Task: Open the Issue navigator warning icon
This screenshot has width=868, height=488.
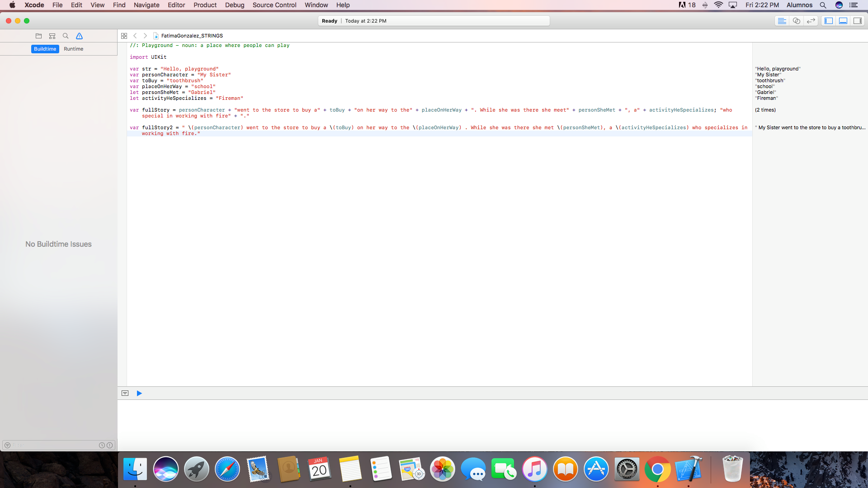Action: tap(79, 36)
